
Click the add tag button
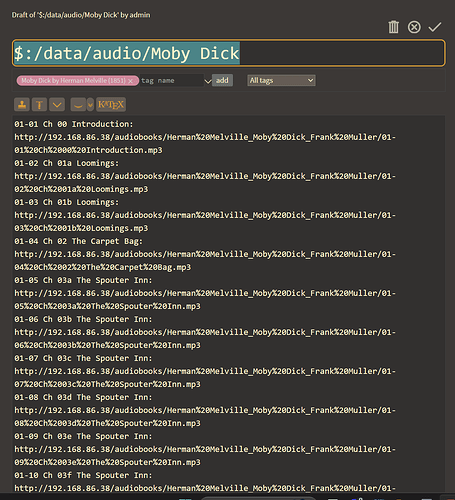[222, 80]
